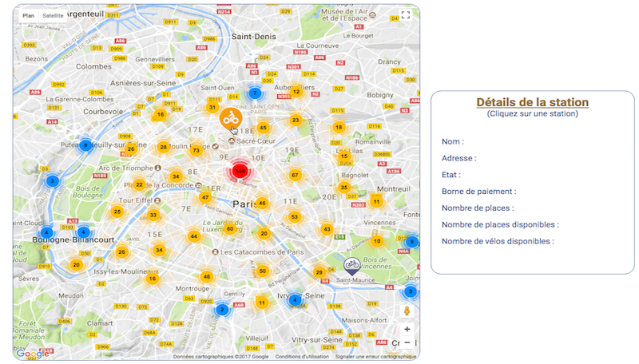This screenshot has width=639, height=364.
Task: Click the Google logo on the map
Action: [32, 354]
